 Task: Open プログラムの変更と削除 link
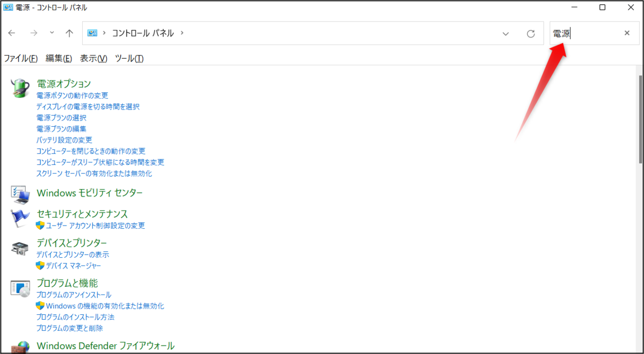click(69, 328)
